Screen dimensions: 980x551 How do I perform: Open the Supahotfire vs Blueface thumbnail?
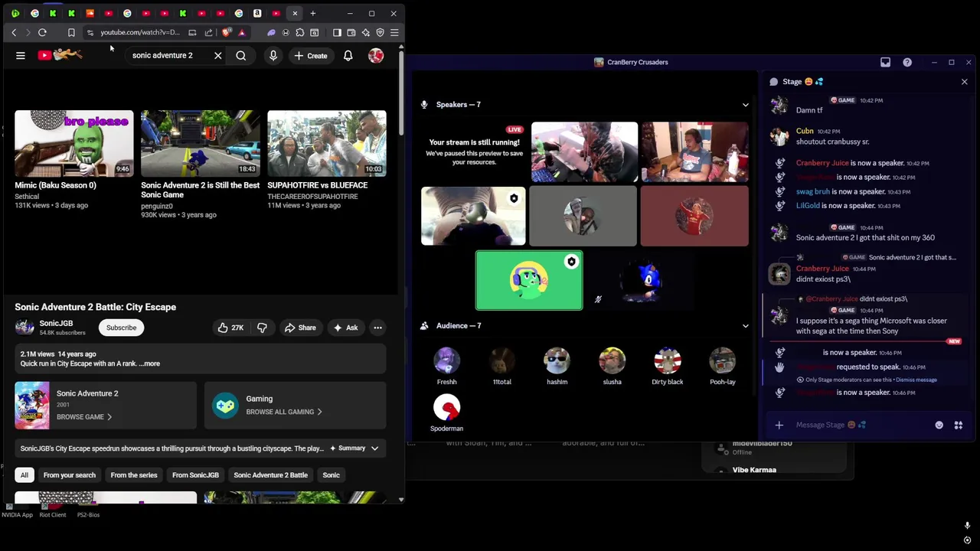[327, 144]
